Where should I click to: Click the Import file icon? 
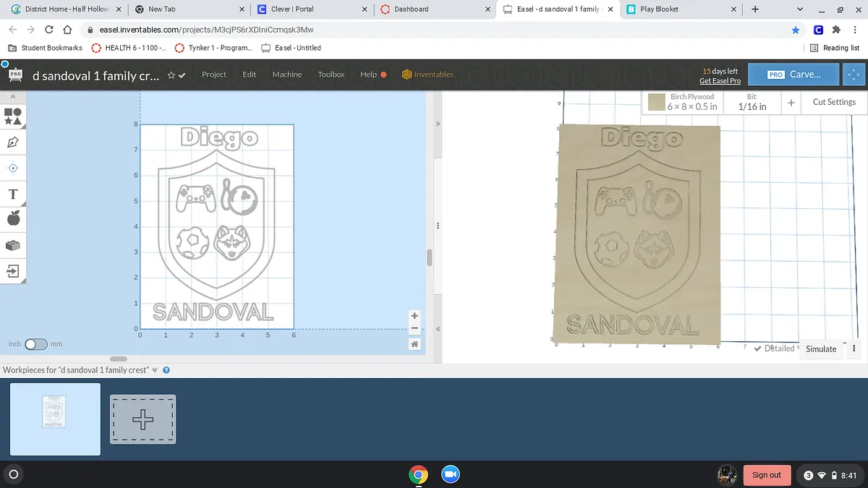click(x=12, y=271)
